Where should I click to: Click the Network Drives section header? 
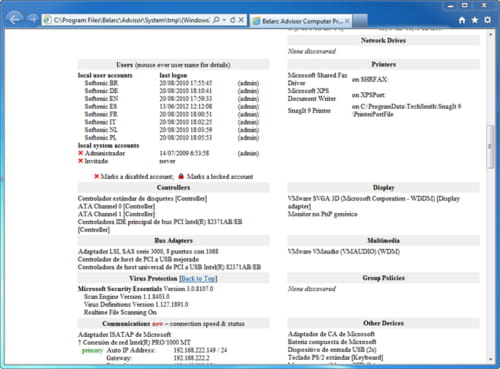point(383,40)
